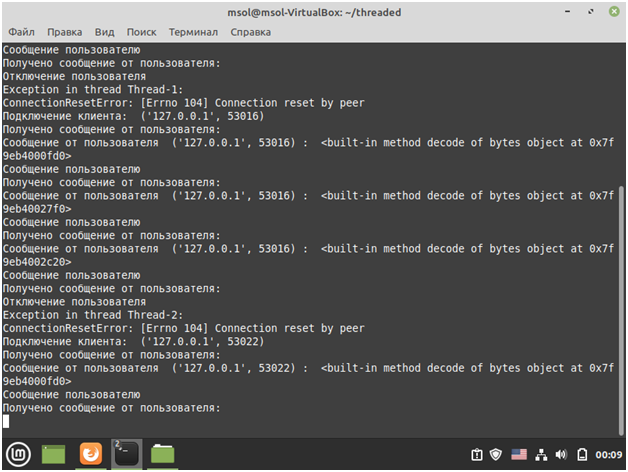The width and height of the screenshot is (628, 472).
Task: Switch keyboard layout via US flag
Action: pyautogui.click(x=519, y=454)
